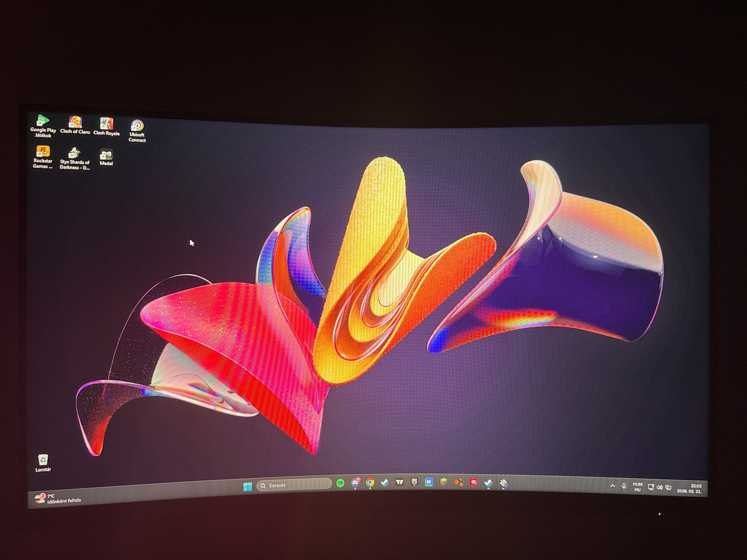
Task: Select the Clash Royale desktop icon
Action: (106, 126)
